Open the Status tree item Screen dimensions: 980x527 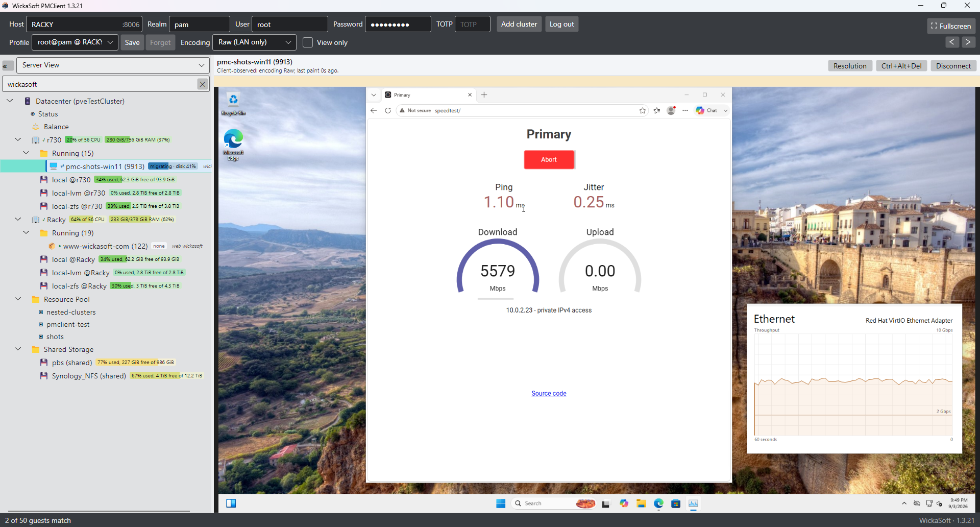[x=47, y=114]
